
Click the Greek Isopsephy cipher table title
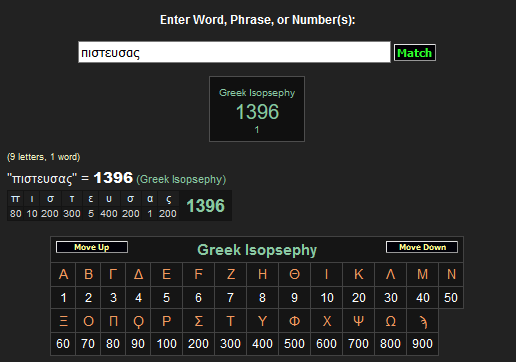pos(257,250)
